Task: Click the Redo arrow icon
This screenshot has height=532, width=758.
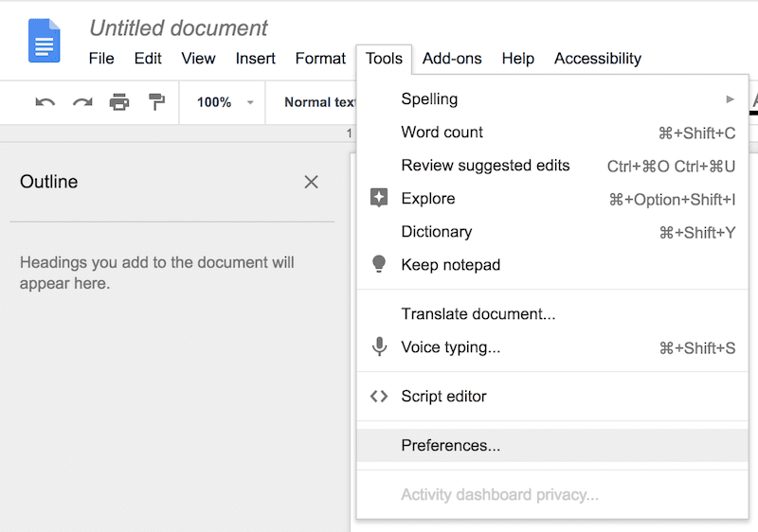Action: pos(82,102)
